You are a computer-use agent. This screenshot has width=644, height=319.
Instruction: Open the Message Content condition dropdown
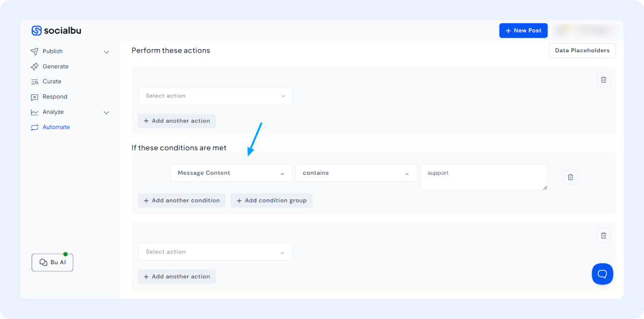click(231, 173)
